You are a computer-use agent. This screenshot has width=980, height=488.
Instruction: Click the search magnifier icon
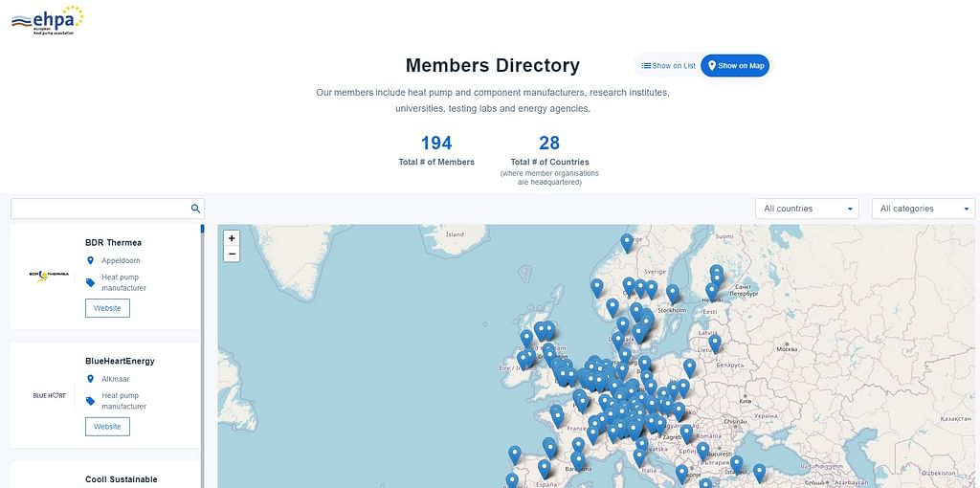[x=195, y=209]
